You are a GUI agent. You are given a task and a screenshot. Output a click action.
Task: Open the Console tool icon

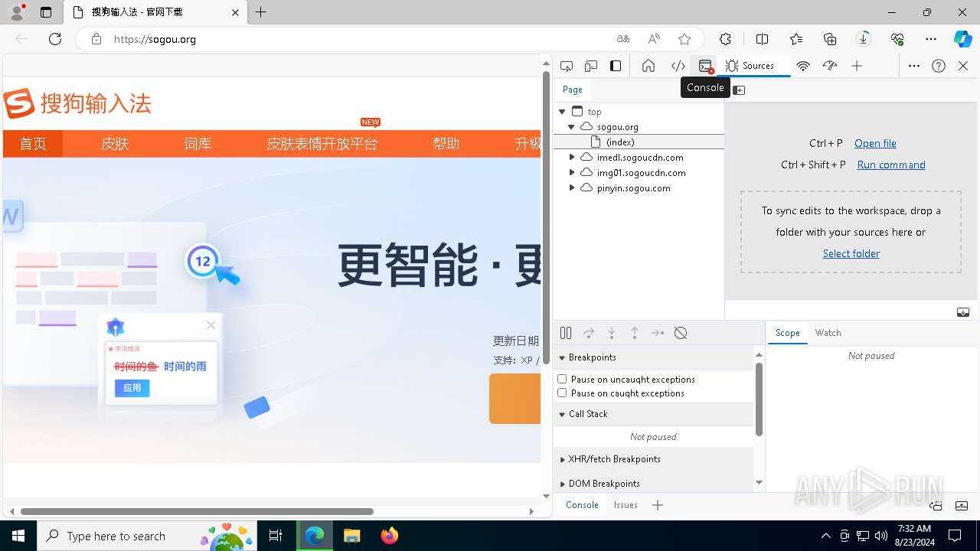coord(706,66)
